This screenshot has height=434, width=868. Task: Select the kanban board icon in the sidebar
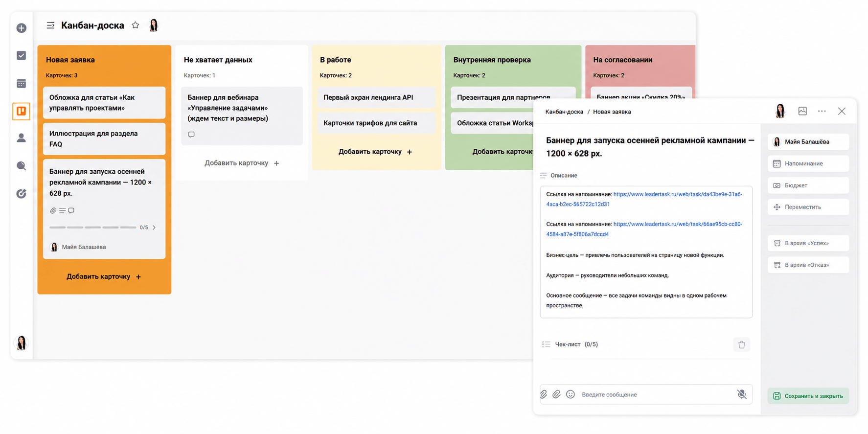[x=22, y=111]
